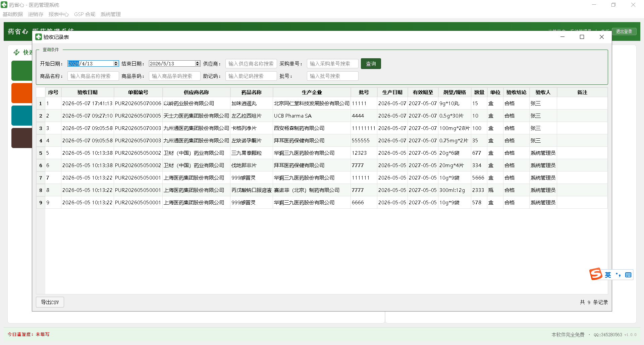Click the PUR202605070005 document number cell

point(138,116)
